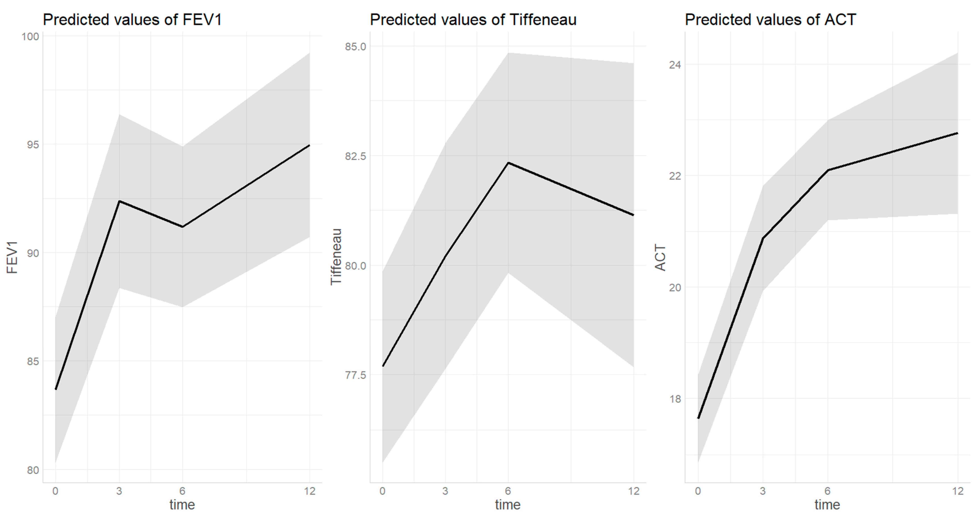Image resolution: width=980 pixels, height=523 pixels.
Task: Click the 18 tick on ACT axis
Action: [x=675, y=399]
